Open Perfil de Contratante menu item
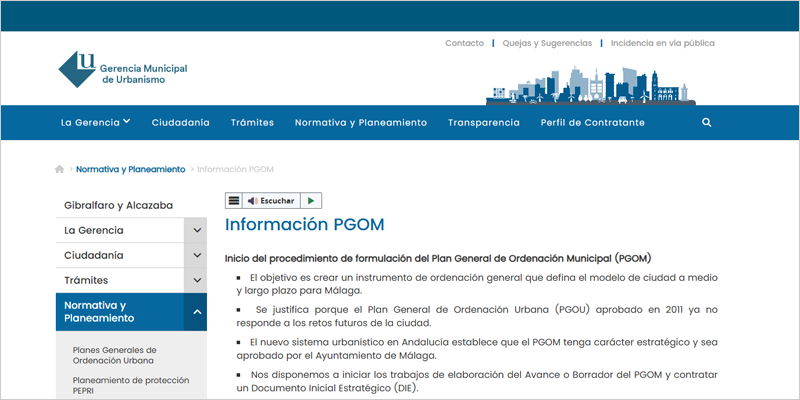Screen dimensions: 800x400 click(592, 122)
